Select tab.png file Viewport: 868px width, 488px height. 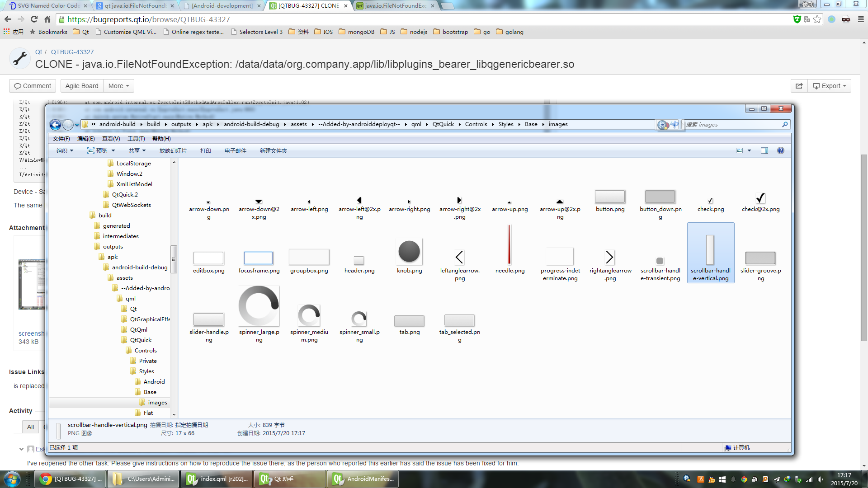click(x=410, y=325)
